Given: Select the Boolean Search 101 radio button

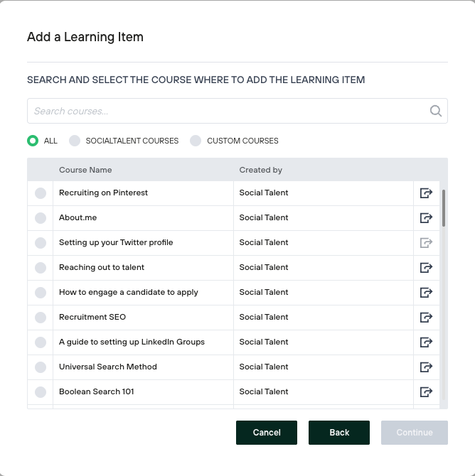Looking at the screenshot, I should click(x=41, y=391).
